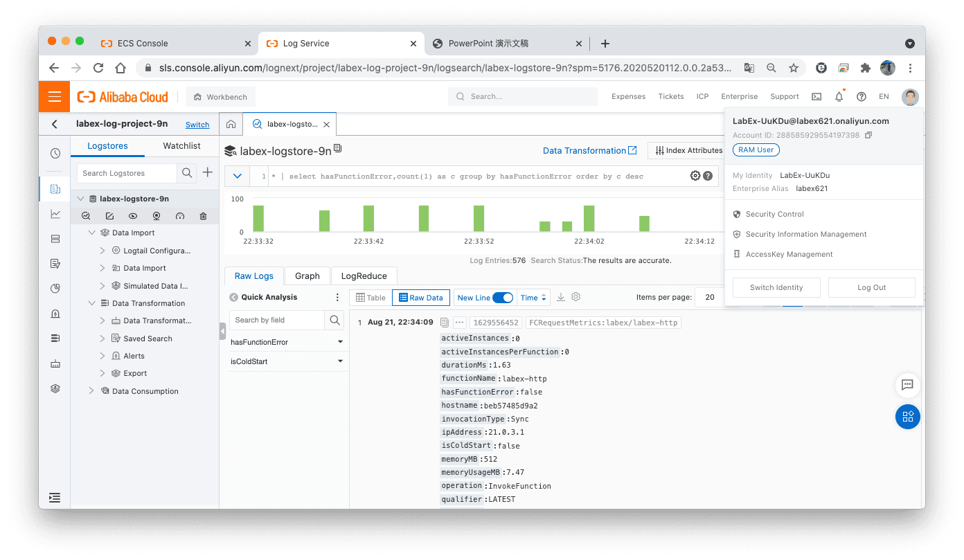964x560 pixels.
Task: Click the tallest bar at 22:34:02 in histogram
Action: pos(589,218)
